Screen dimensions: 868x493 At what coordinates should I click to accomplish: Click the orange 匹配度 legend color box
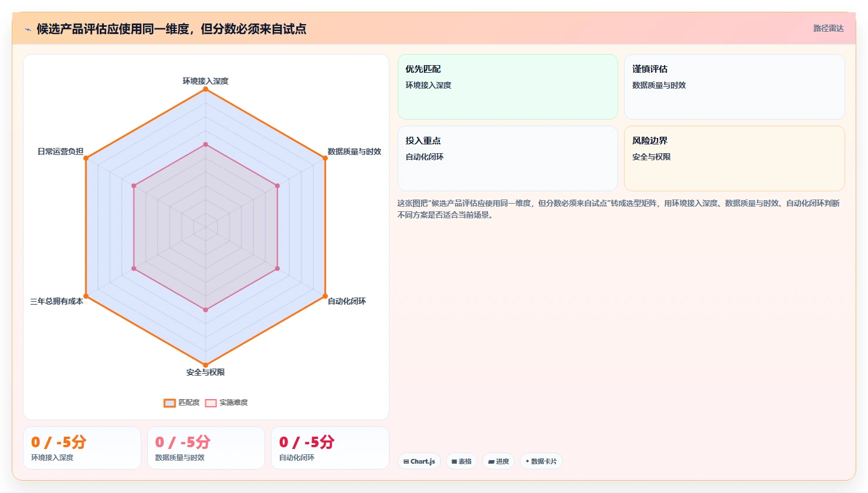(169, 403)
